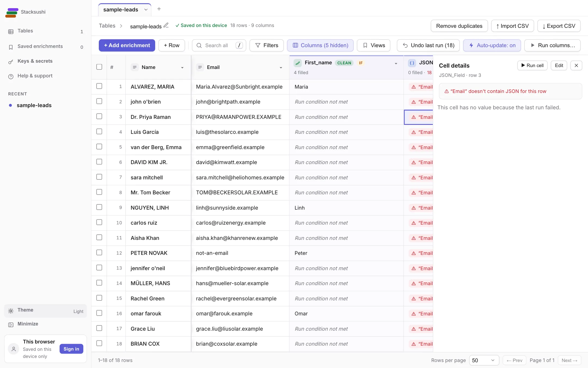
Task: Click the Tables breadcrumb link
Action: tap(107, 26)
